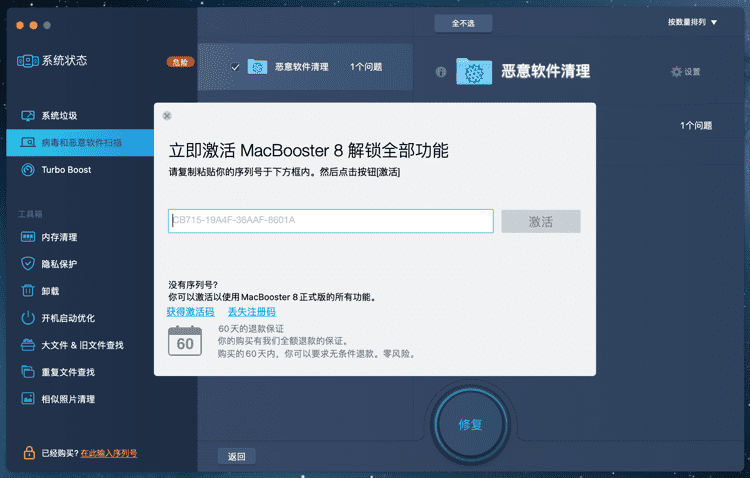
Task: Click the orange 危险 status badge
Action: coord(180,62)
